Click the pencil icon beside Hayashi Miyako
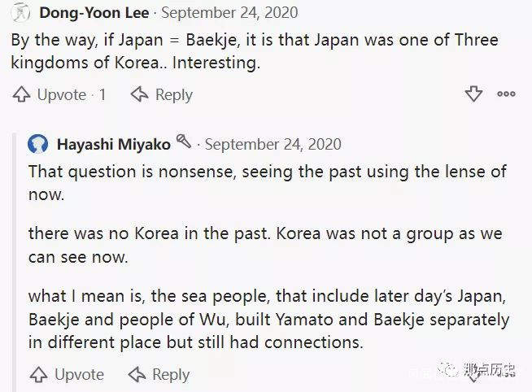Image resolution: width=532 pixels, height=392 pixels. click(x=185, y=142)
